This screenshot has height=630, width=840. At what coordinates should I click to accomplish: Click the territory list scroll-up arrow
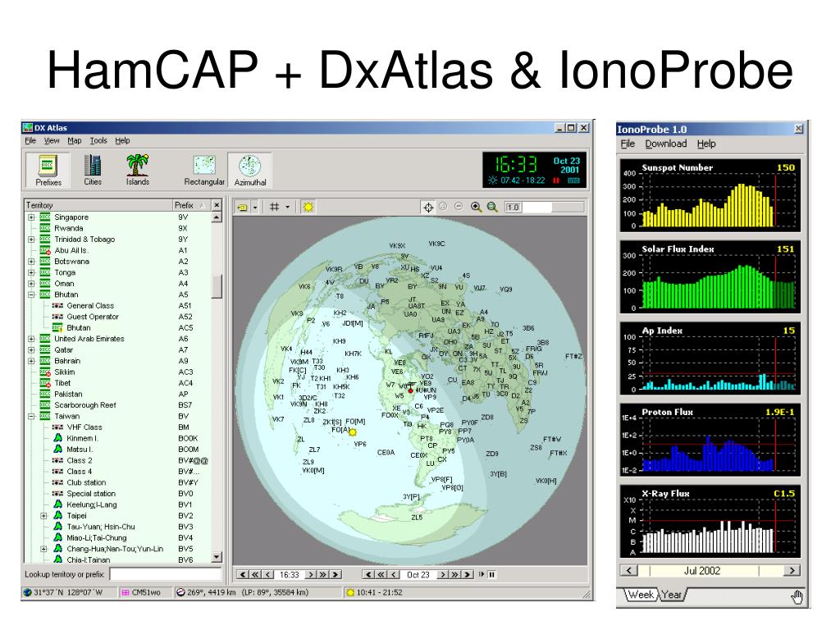click(217, 217)
